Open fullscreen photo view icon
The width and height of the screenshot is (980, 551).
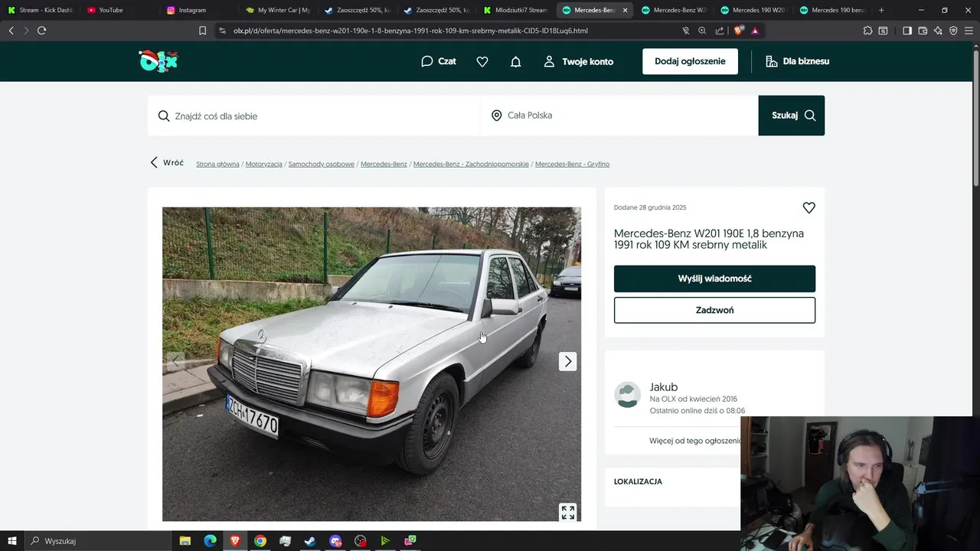(x=568, y=512)
